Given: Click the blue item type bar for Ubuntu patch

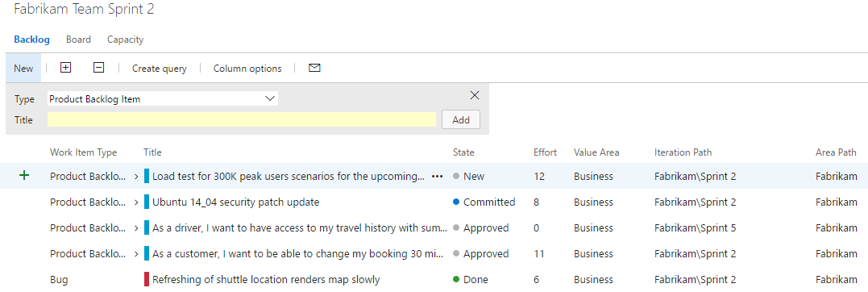Looking at the screenshot, I should click(147, 202).
